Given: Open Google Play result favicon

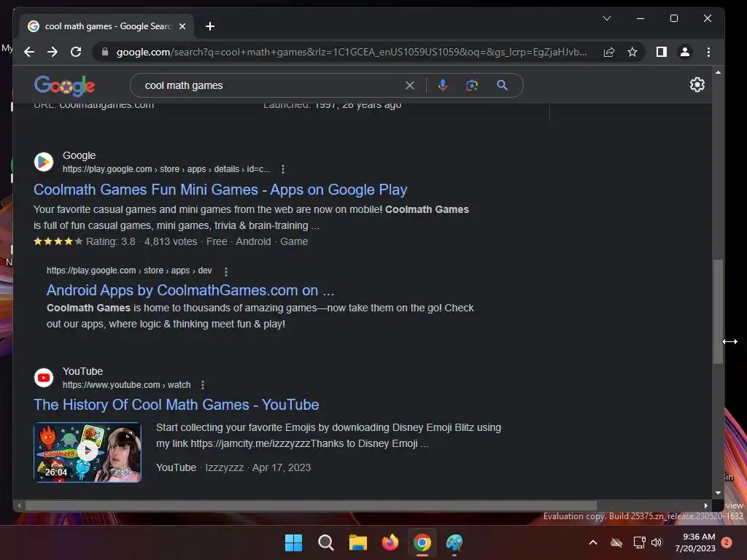Looking at the screenshot, I should pos(43,162).
